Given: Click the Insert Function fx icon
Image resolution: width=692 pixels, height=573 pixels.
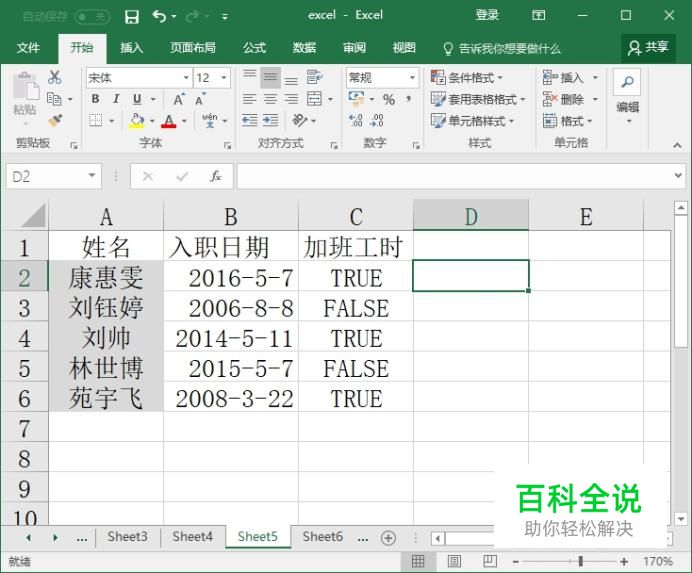Looking at the screenshot, I should tap(215, 176).
